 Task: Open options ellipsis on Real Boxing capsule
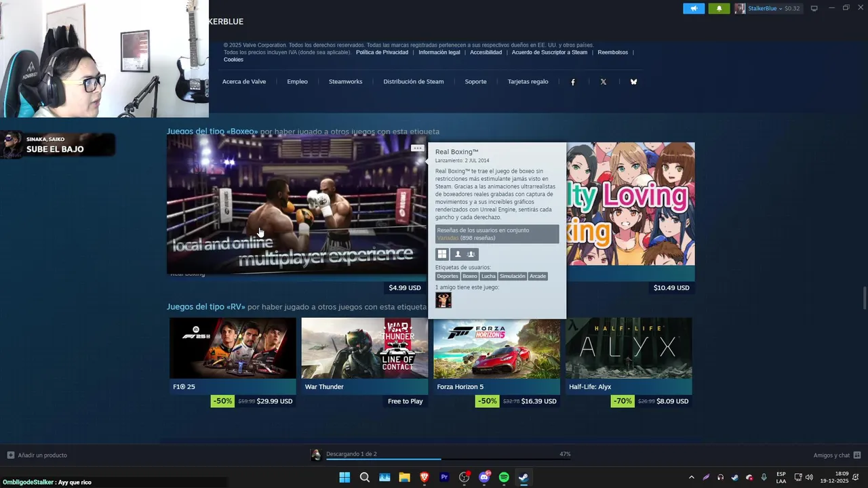pyautogui.click(x=417, y=148)
